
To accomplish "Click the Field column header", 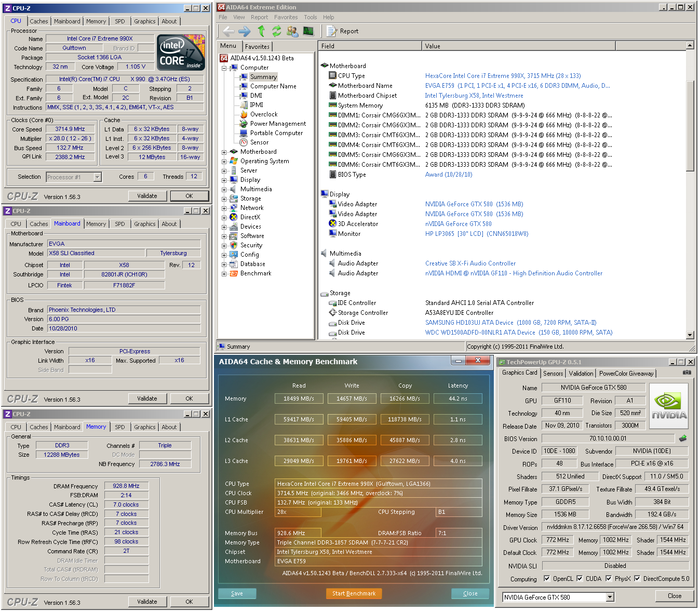I will [x=370, y=46].
